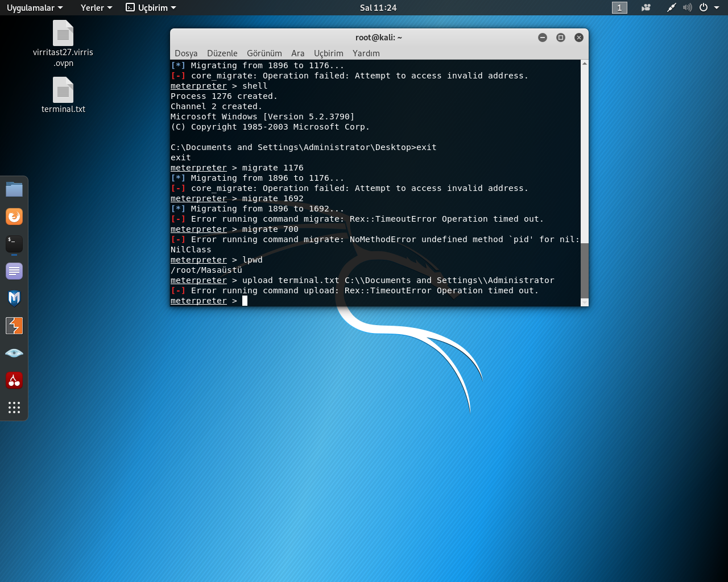Click the "upload terminal.txt" command line

click(x=362, y=280)
